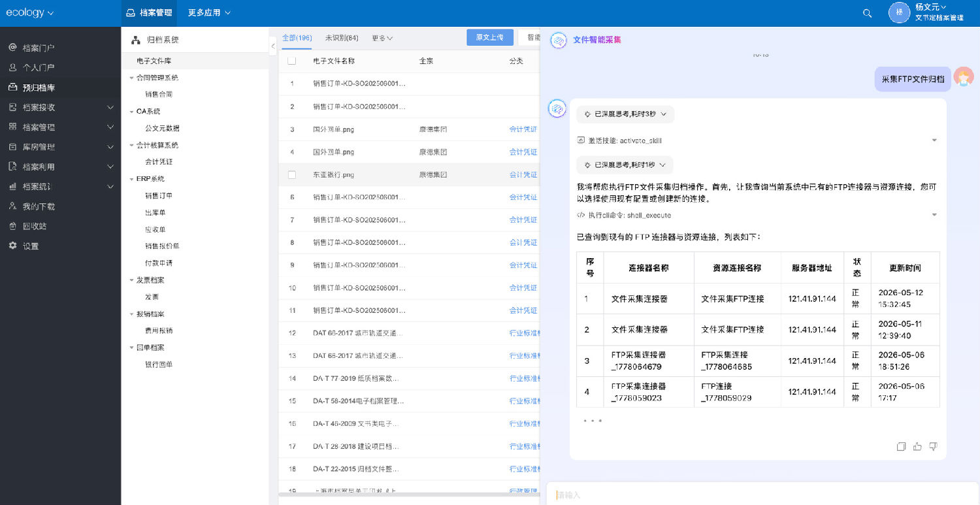Screen dimensions: 980x505
Task: Click the 文件智能采集 assistant logo icon
Action: [x=558, y=40]
